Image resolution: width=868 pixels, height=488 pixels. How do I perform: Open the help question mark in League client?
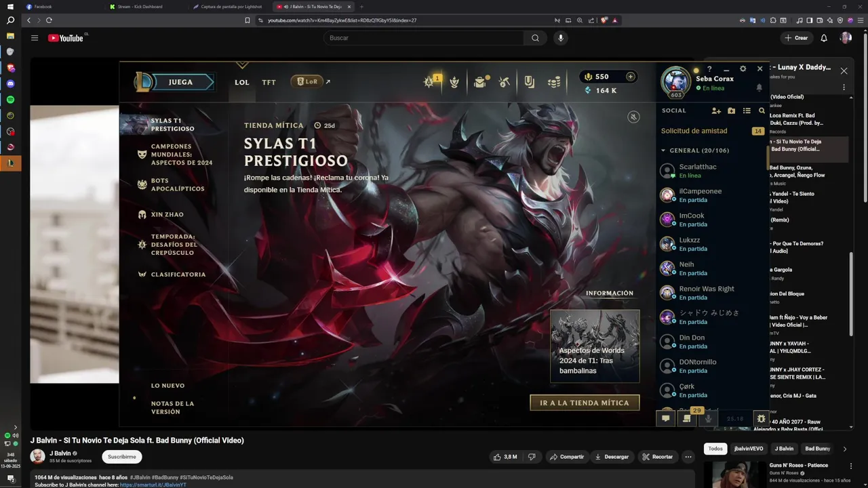point(709,69)
